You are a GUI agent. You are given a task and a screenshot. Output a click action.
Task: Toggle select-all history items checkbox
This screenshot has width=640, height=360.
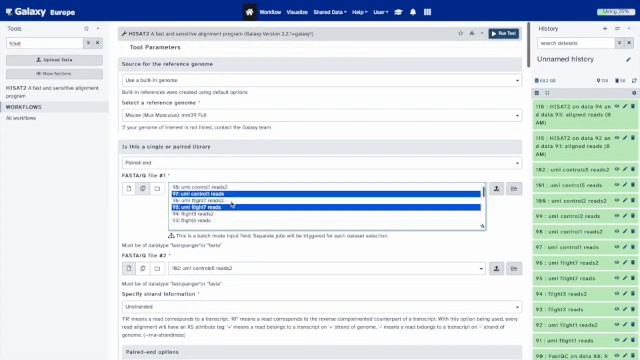tap(537, 93)
